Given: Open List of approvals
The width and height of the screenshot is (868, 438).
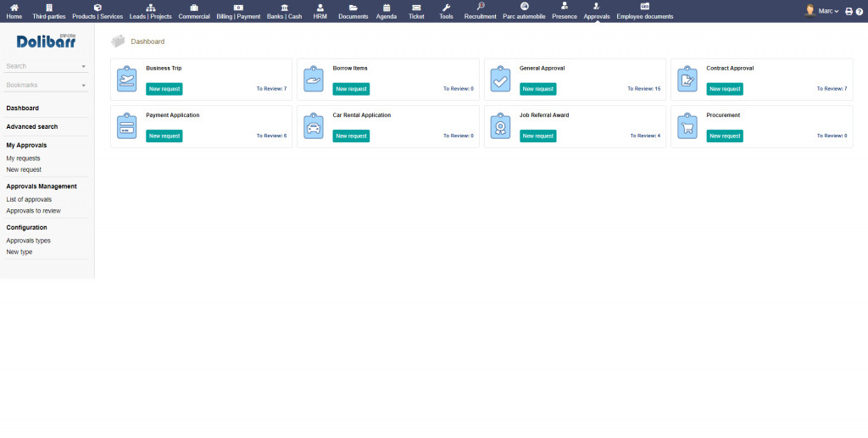Looking at the screenshot, I should 29,199.
